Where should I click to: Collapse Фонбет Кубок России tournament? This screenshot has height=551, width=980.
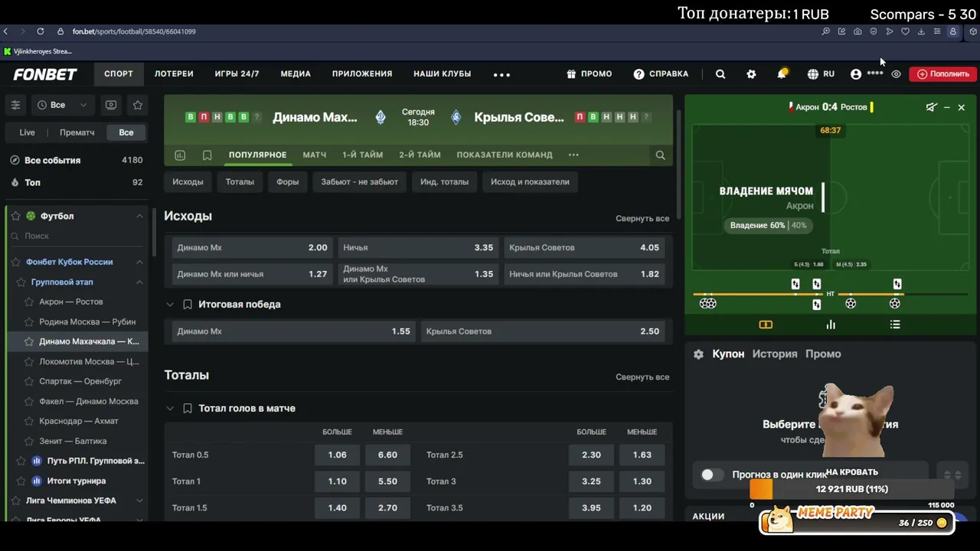click(139, 262)
